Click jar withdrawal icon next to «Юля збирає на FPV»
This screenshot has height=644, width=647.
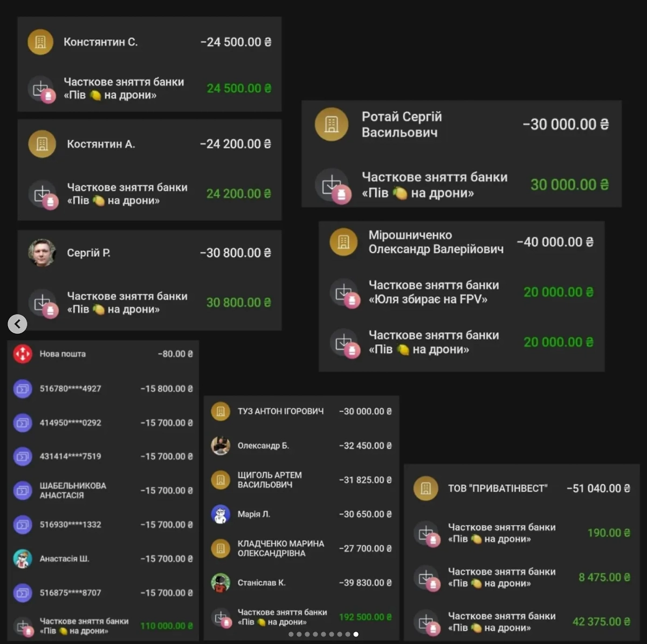(344, 292)
